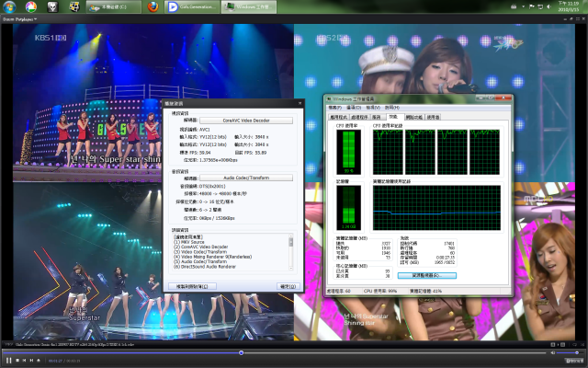
Task: Close the playback information dialog
Action: (x=300, y=103)
